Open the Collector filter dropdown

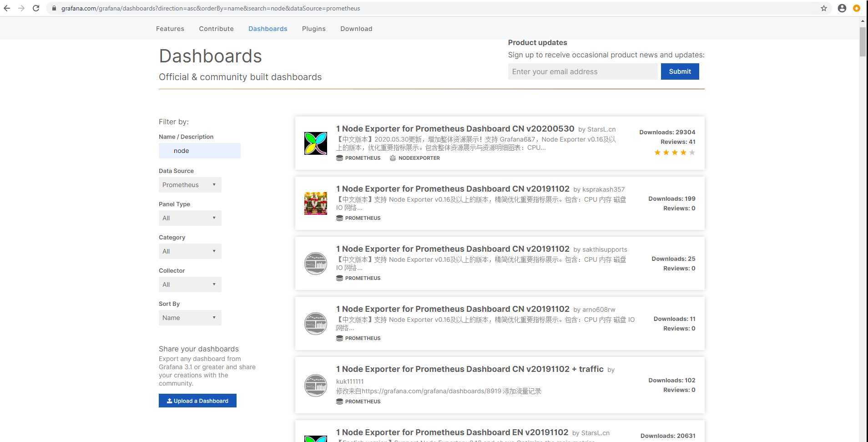point(190,285)
